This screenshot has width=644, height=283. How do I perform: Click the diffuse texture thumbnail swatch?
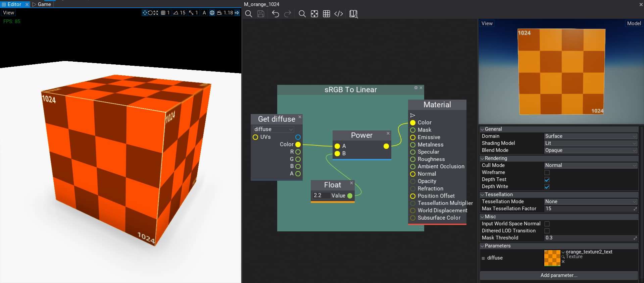tap(552, 258)
